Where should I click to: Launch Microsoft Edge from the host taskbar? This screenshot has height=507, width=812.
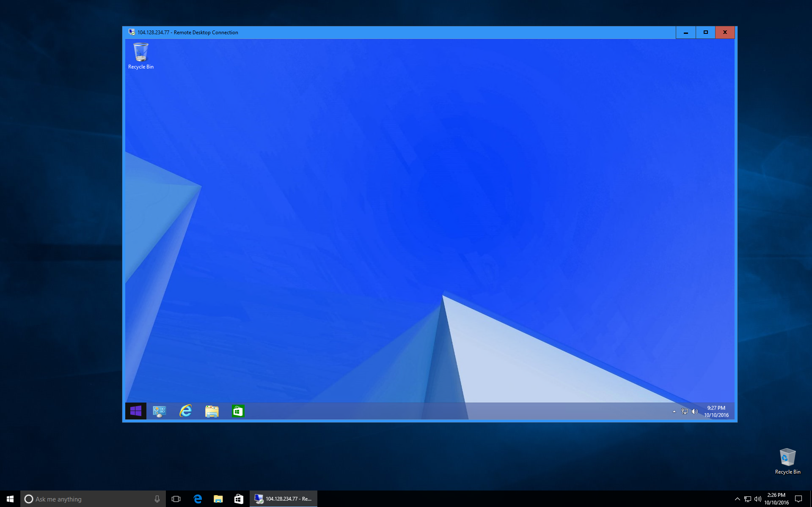click(197, 499)
